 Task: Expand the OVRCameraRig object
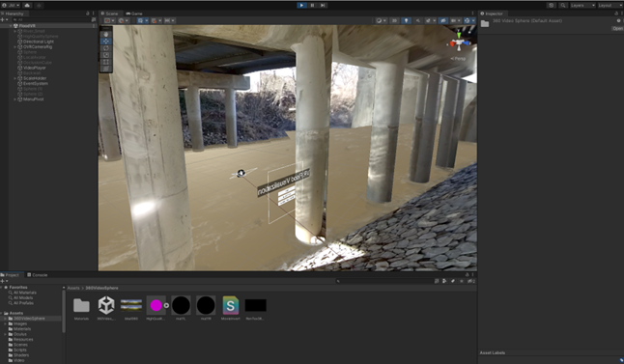tap(15, 47)
